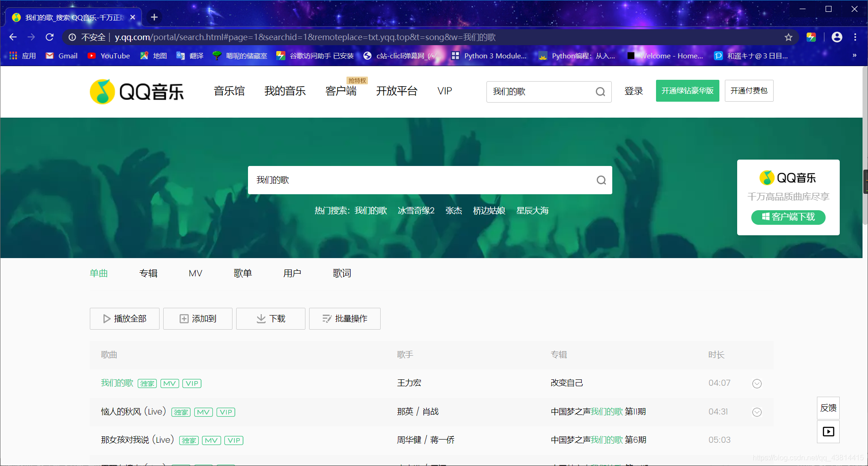868x466 pixels.
Task: Select the MV tab
Action: click(196, 273)
